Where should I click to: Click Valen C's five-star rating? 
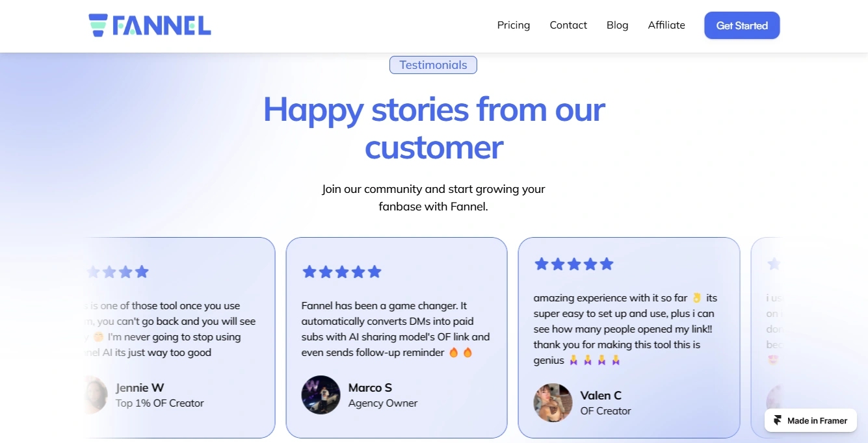click(574, 264)
